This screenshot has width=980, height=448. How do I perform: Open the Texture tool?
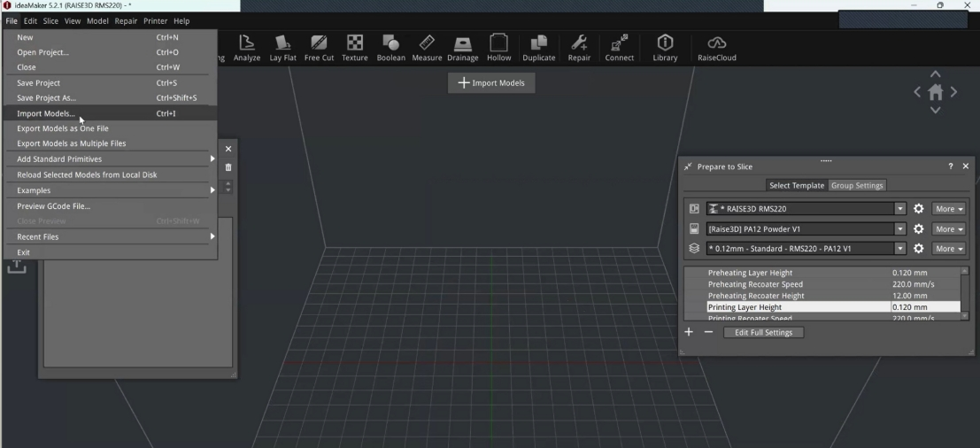pos(354,48)
